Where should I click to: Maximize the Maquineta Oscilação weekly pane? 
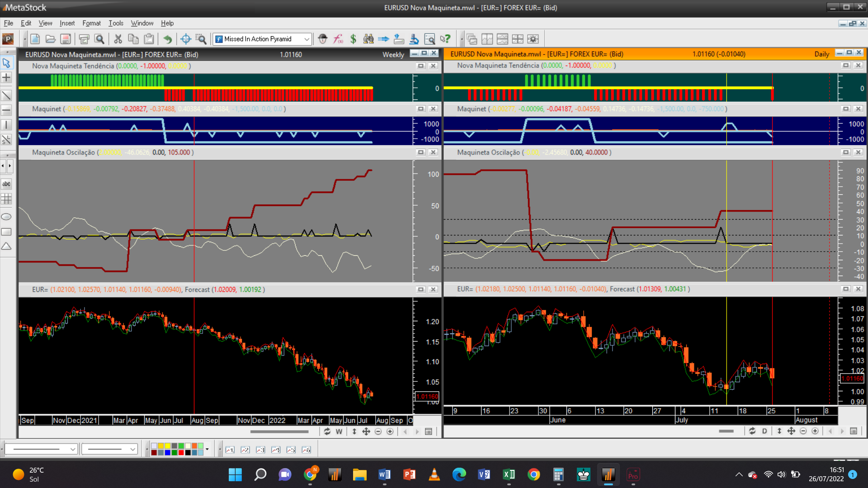tap(420, 152)
